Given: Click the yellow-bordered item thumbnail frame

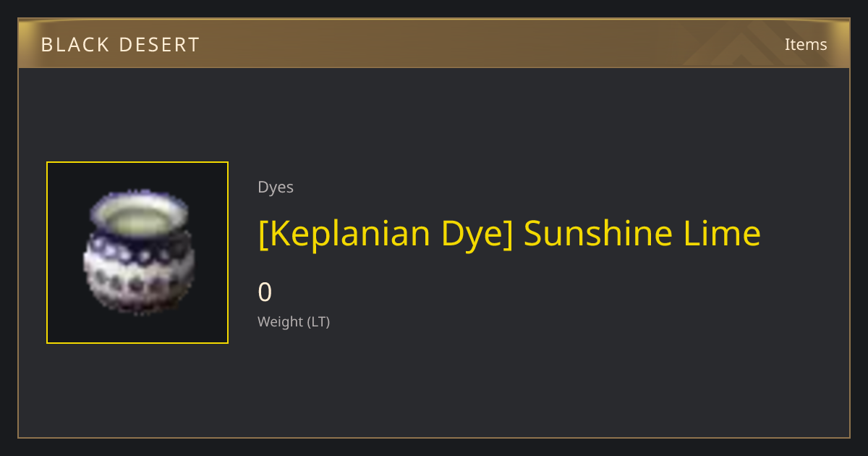Looking at the screenshot, I should (137, 253).
